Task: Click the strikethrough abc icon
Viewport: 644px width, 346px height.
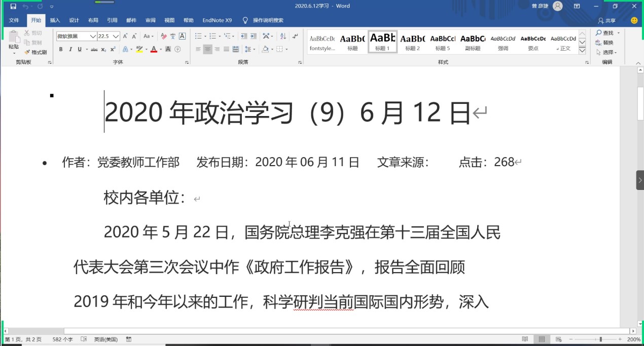Action: (x=94, y=50)
